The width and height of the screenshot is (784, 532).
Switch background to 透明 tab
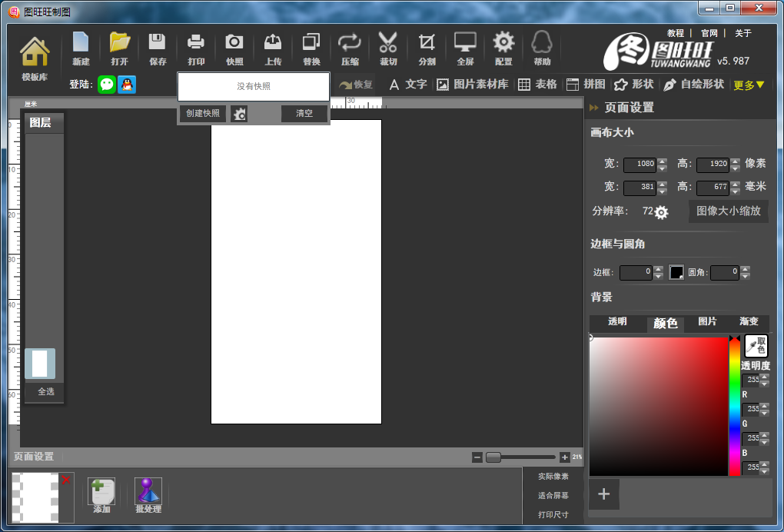[x=617, y=322]
